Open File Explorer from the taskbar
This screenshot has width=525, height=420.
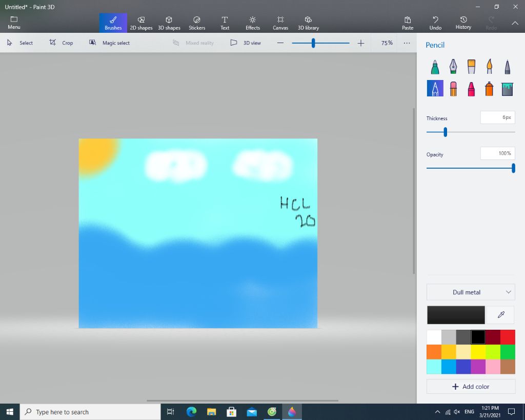point(211,412)
